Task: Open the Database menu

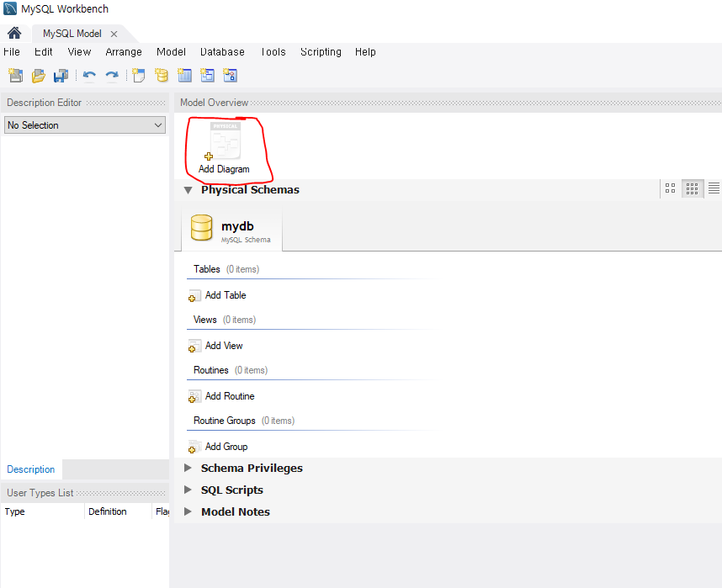Action: (x=222, y=52)
